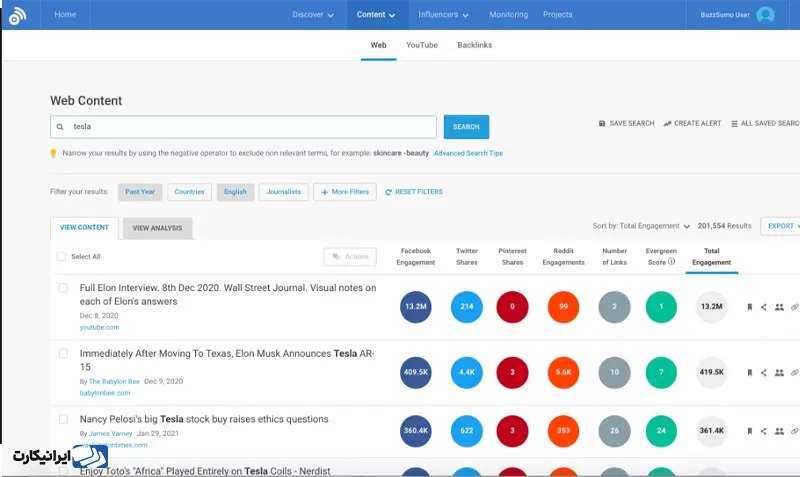
Task: Share the Full Elon Interview article
Action: (x=764, y=307)
